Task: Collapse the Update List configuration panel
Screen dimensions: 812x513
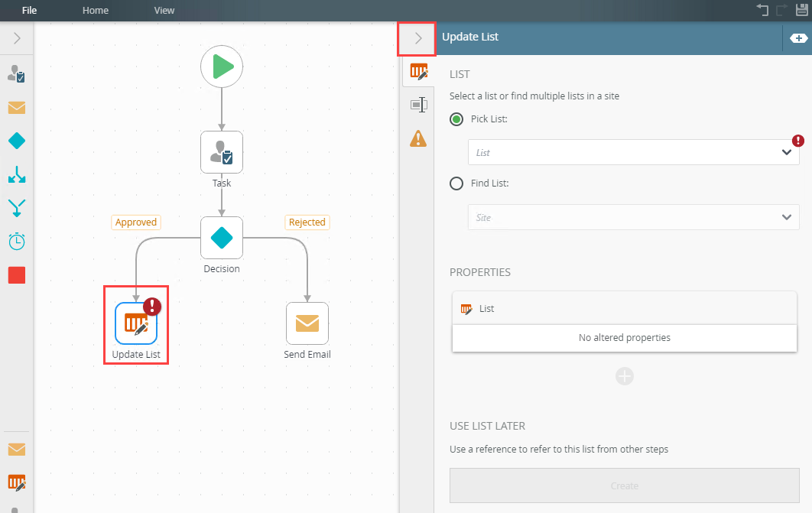Action: 417,38
